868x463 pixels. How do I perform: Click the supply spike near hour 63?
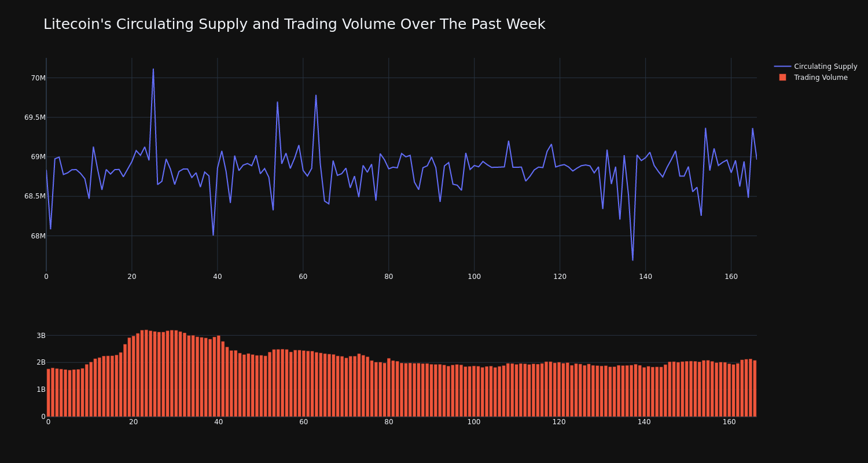(316, 95)
